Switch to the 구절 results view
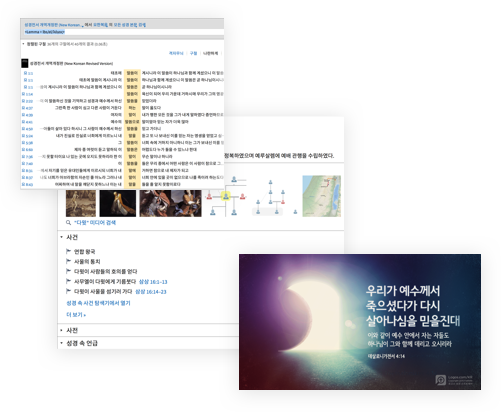The height and width of the screenshot is (412, 501). (x=193, y=53)
